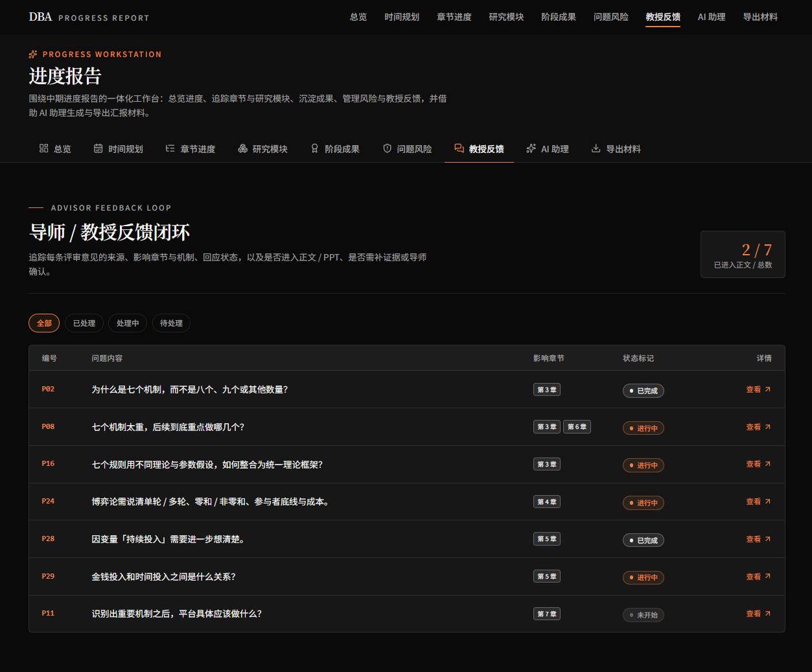
Task: Click the AI 助理 sparkle icon in tab bar
Action: pyautogui.click(x=531, y=148)
